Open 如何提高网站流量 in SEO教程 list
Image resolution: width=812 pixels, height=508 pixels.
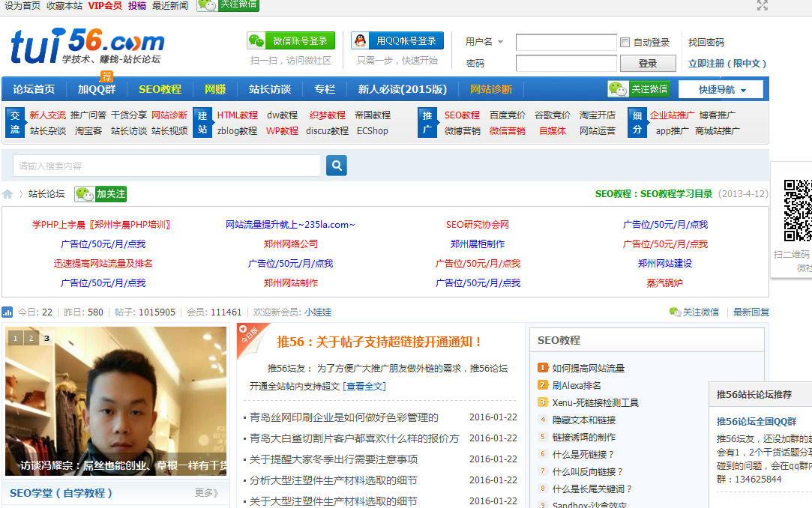tap(589, 368)
